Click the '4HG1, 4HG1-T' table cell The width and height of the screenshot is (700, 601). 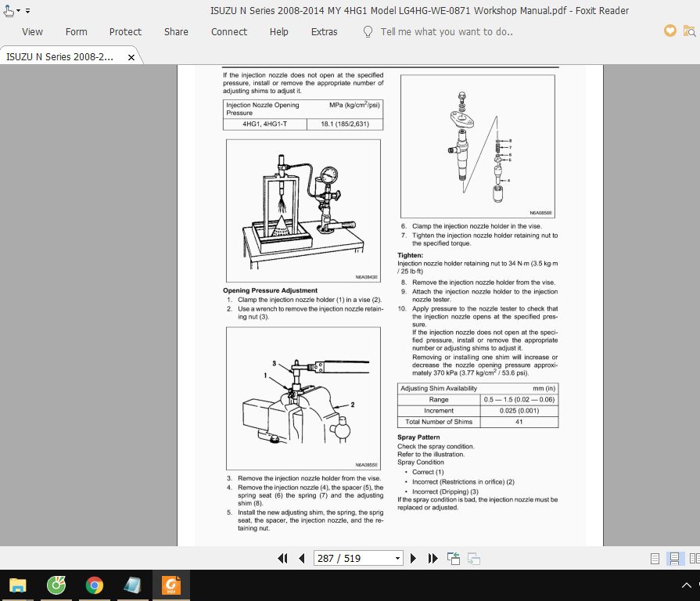(x=264, y=124)
